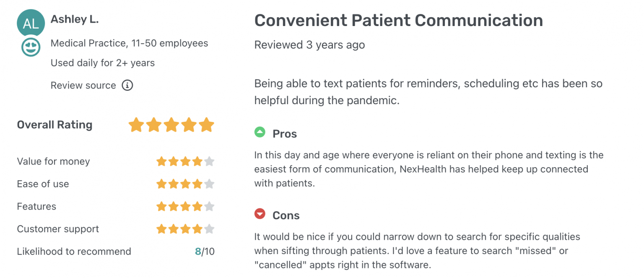644x278 pixels.
Task: Click the Cons section heading
Action: point(286,215)
